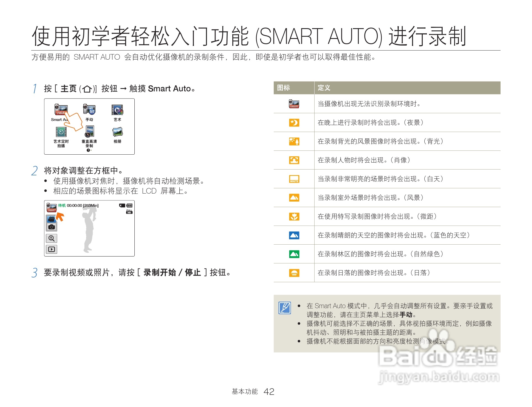This screenshot has height=407, width=532.
Task: Click the battery status icon
Action: pos(129,205)
